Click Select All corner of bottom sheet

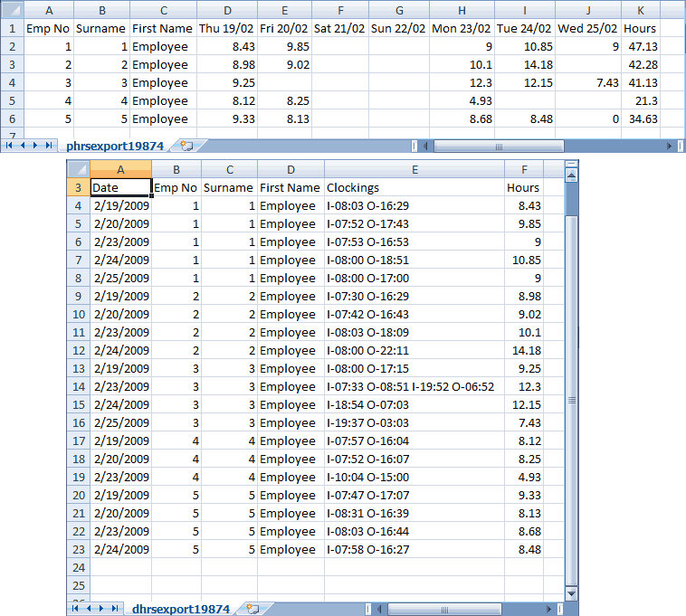coord(78,169)
